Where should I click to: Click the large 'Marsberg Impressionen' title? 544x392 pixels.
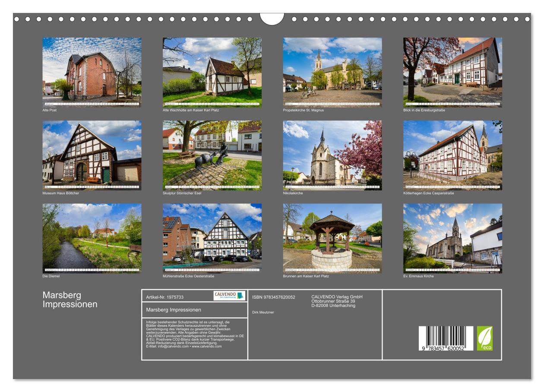[x=70, y=300]
